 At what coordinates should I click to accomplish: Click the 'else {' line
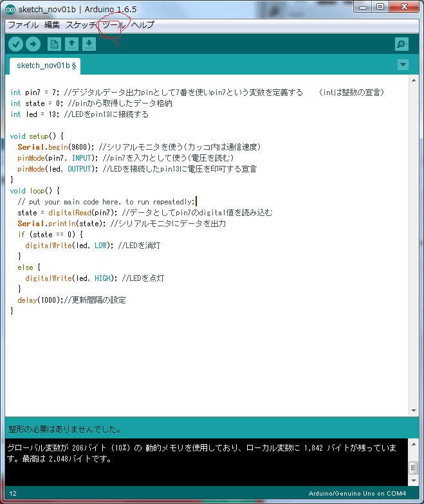[29, 267]
